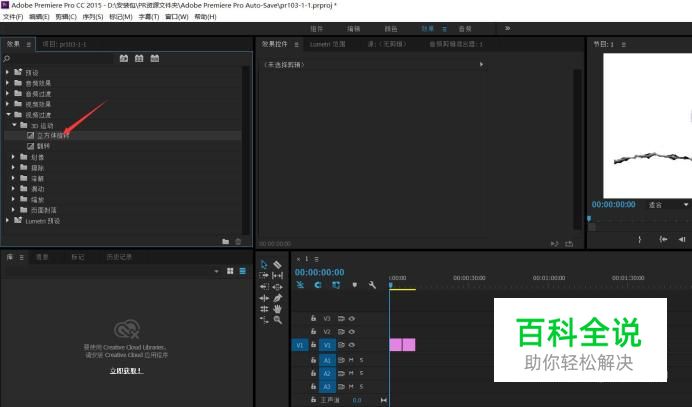Collapse the 视频过渡 folder

click(8, 114)
